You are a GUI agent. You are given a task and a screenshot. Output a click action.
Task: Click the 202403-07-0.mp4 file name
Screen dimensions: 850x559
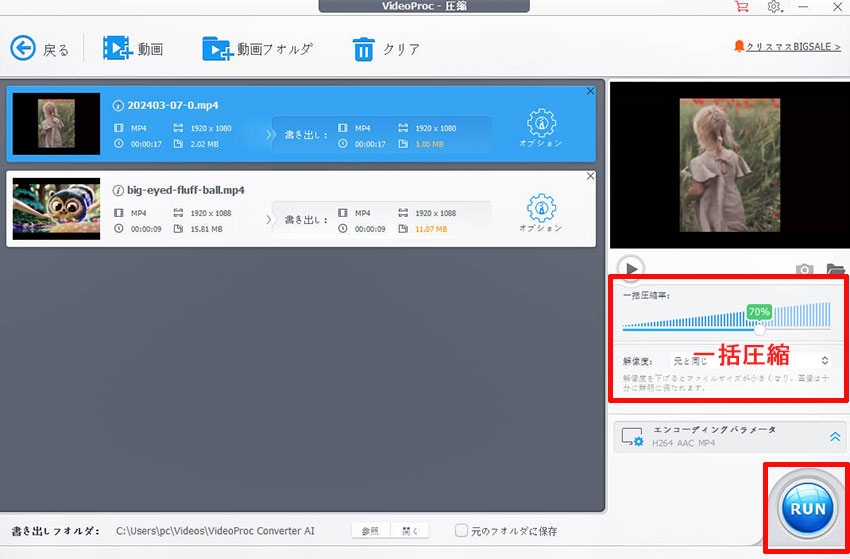pyautogui.click(x=173, y=106)
